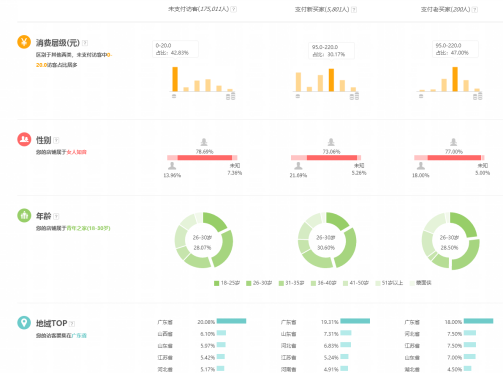The image size is (503, 373).
Task: Click help icon after unpaid visitors column header
Action: 234,9
